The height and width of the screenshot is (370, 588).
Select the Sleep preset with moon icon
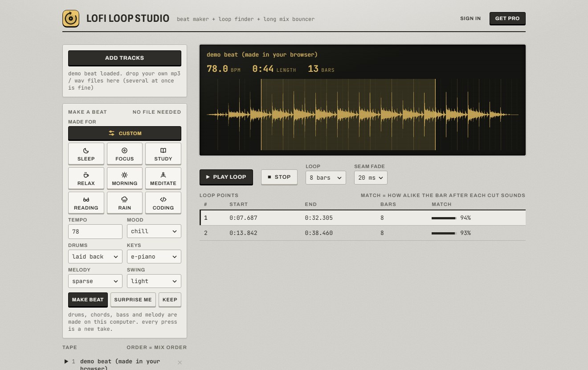(86, 154)
